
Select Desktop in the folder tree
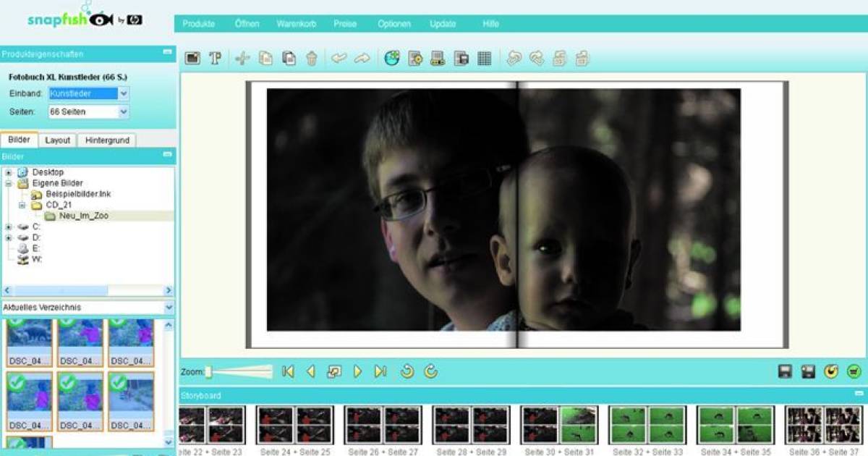pos(48,172)
